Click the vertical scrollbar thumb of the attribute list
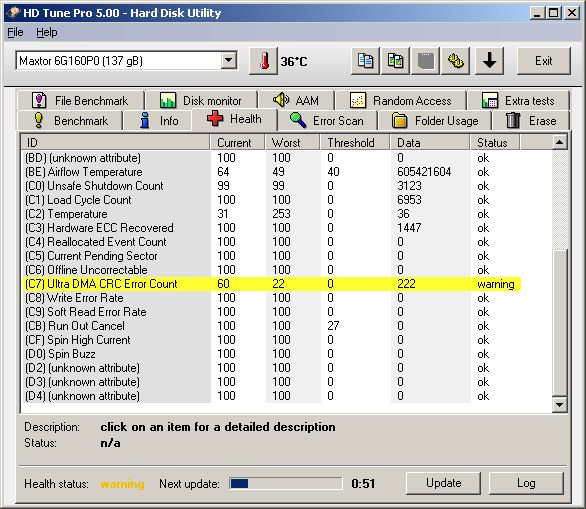This screenshot has width=586, height=509. pos(559,322)
